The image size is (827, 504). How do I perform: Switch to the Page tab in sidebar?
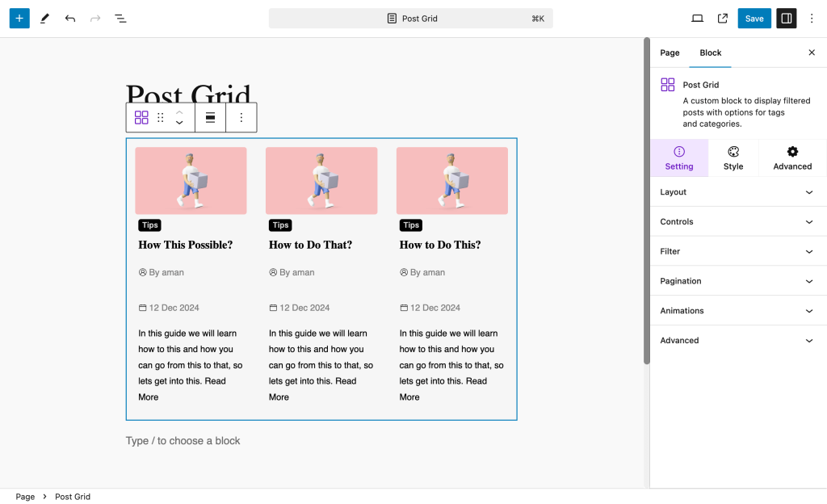(x=670, y=52)
